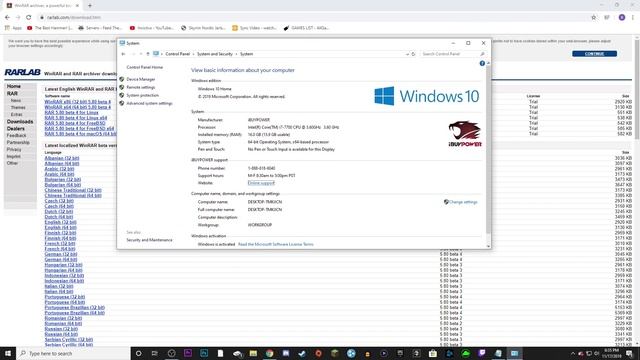This screenshot has height=360, width=640.
Task: Open the Chrome profile avatar
Action: click(622, 18)
